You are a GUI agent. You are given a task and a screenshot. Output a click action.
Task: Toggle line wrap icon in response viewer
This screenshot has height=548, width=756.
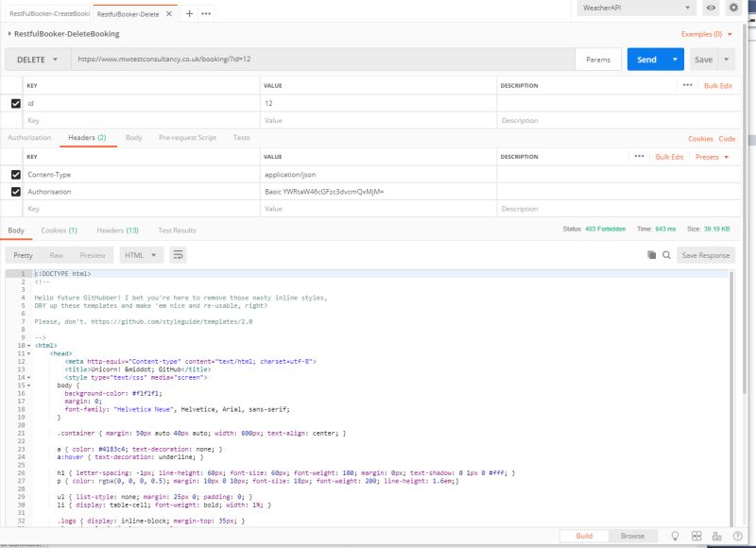[178, 255]
